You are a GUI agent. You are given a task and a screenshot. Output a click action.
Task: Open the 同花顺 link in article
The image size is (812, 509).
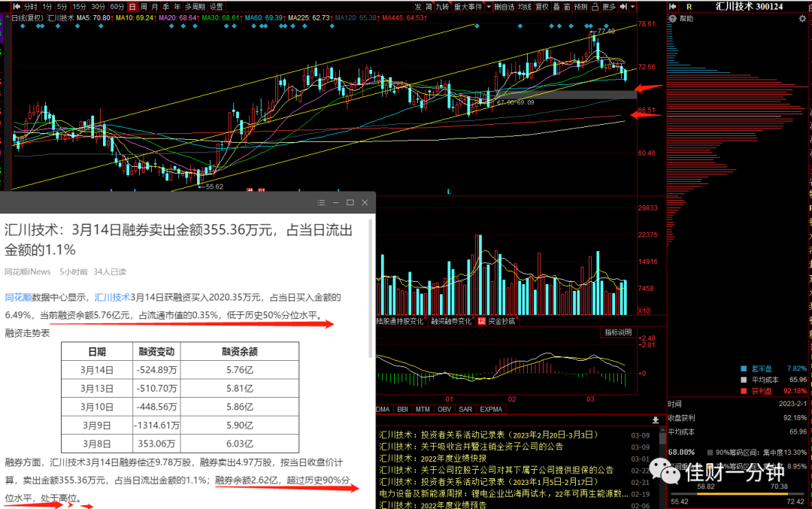(x=18, y=297)
